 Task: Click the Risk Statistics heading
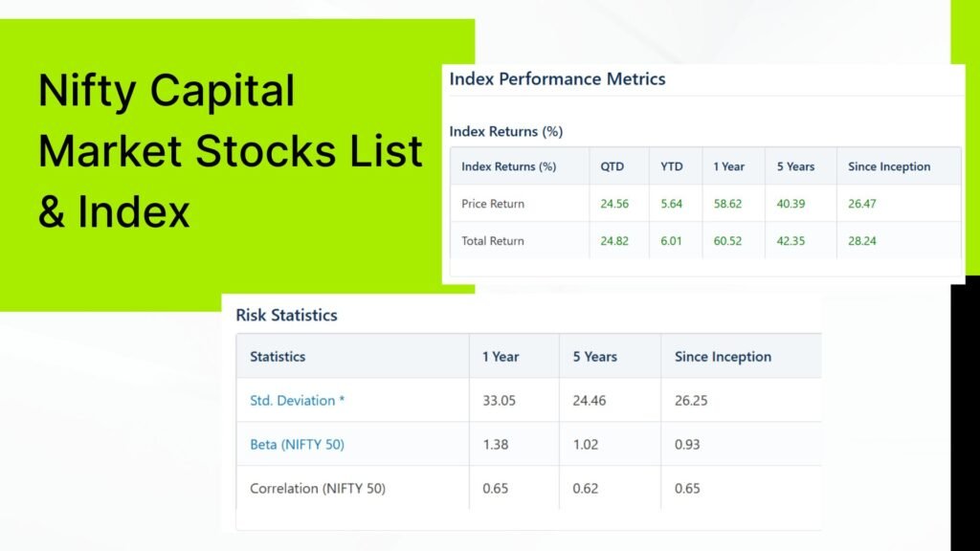point(286,315)
